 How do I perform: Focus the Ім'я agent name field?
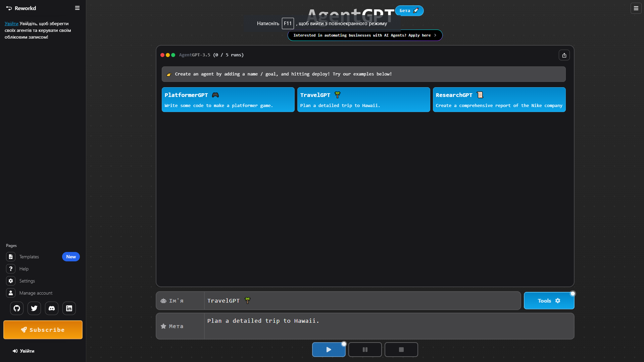point(362,301)
